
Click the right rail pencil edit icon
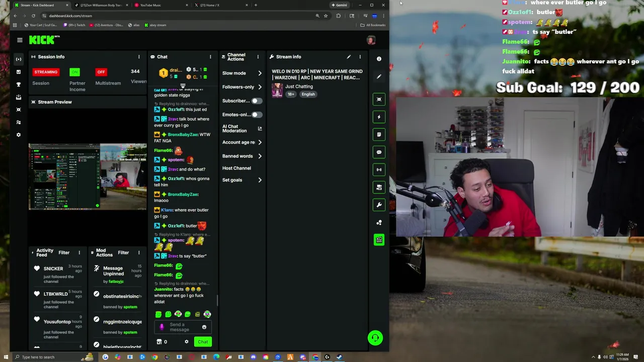379,76
